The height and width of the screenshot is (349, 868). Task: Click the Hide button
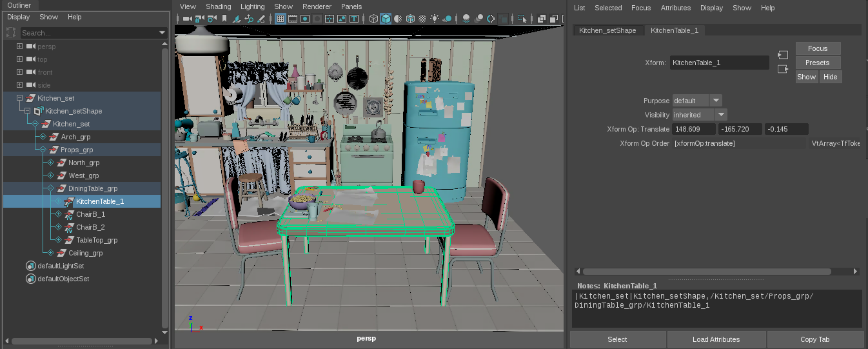(x=831, y=77)
